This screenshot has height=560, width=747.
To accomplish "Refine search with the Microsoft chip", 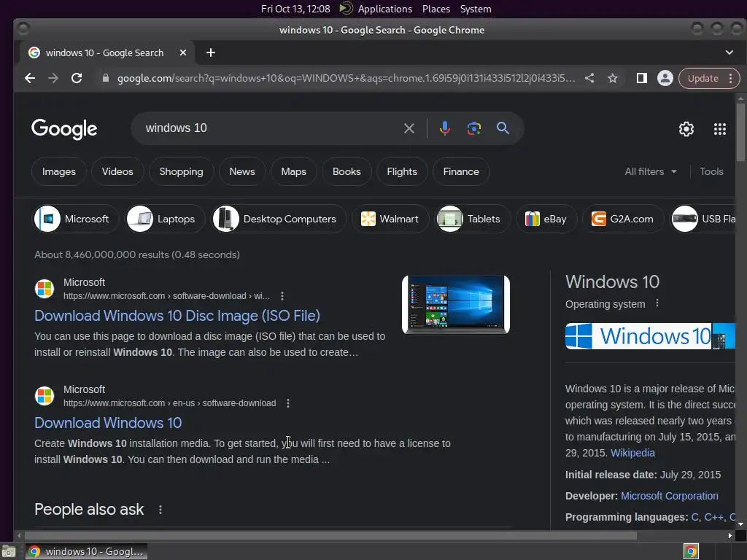I will (x=75, y=219).
